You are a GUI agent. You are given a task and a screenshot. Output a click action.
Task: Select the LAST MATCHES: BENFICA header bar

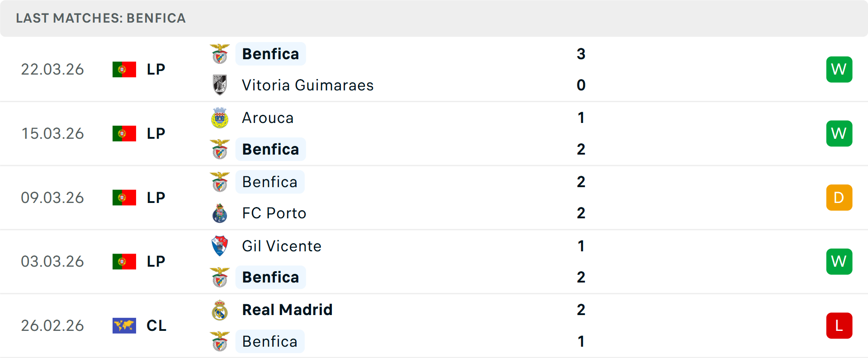tap(100, 18)
